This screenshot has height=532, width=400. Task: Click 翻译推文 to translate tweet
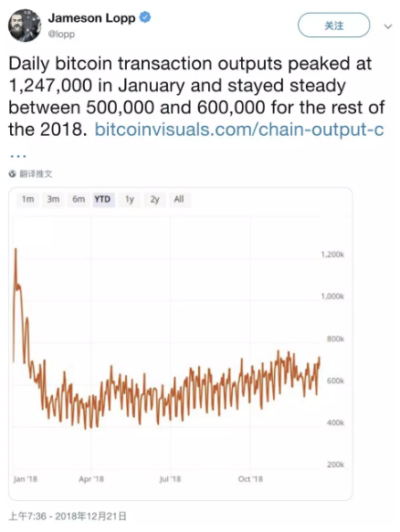[36, 174]
